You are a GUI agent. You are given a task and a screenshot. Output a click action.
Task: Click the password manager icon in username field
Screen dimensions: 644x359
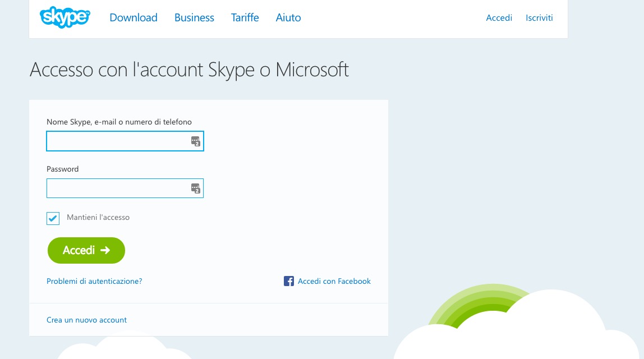[195, 141]
